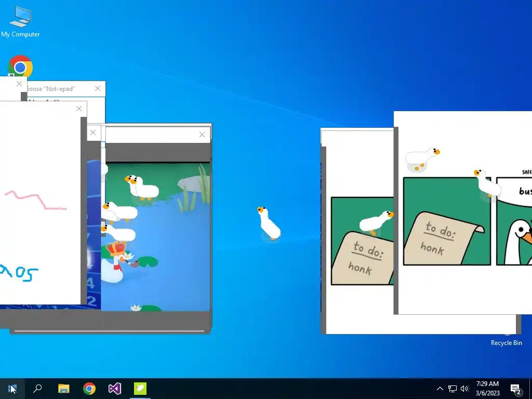
Task: Click the right "to do: honk" comic panel
Action: point(447,221)
